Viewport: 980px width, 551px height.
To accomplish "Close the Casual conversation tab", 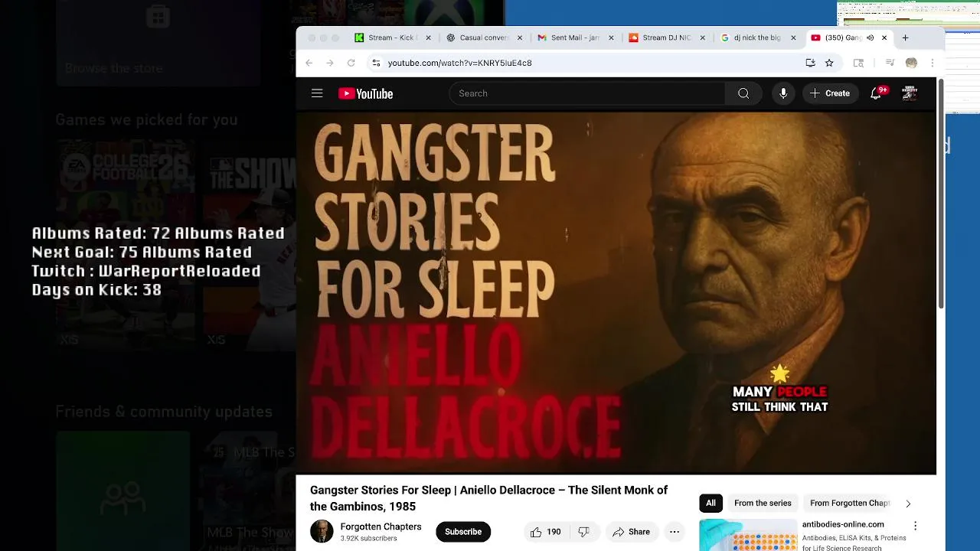I will tap(520, 37).
